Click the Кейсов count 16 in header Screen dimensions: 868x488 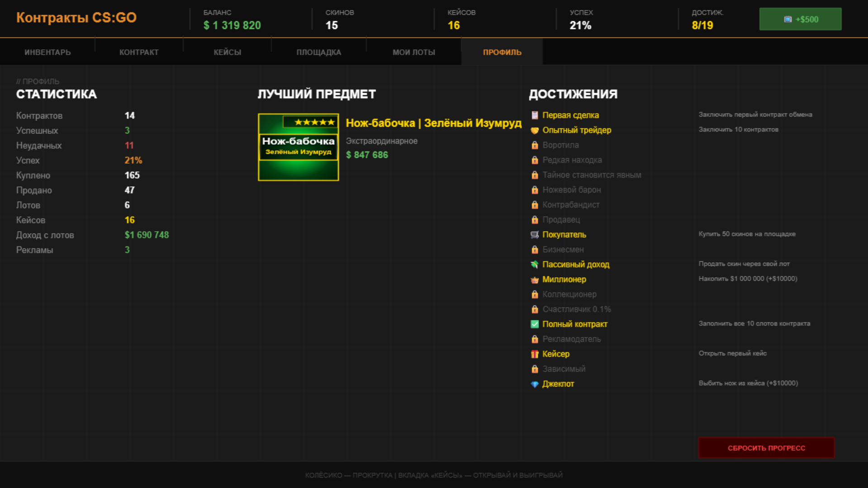[454, 25]
